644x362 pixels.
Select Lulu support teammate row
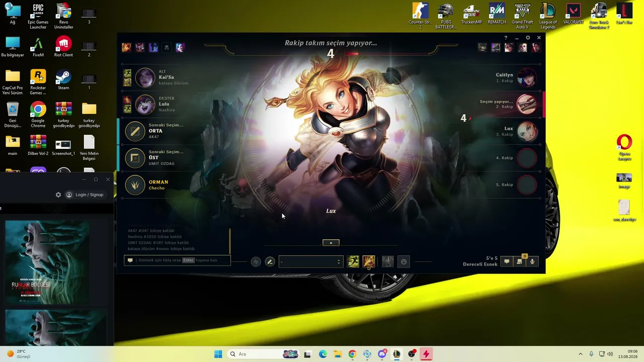[x=171, y=104]
